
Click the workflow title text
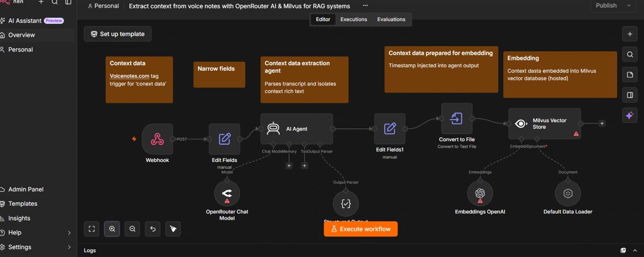click(239, 6)
